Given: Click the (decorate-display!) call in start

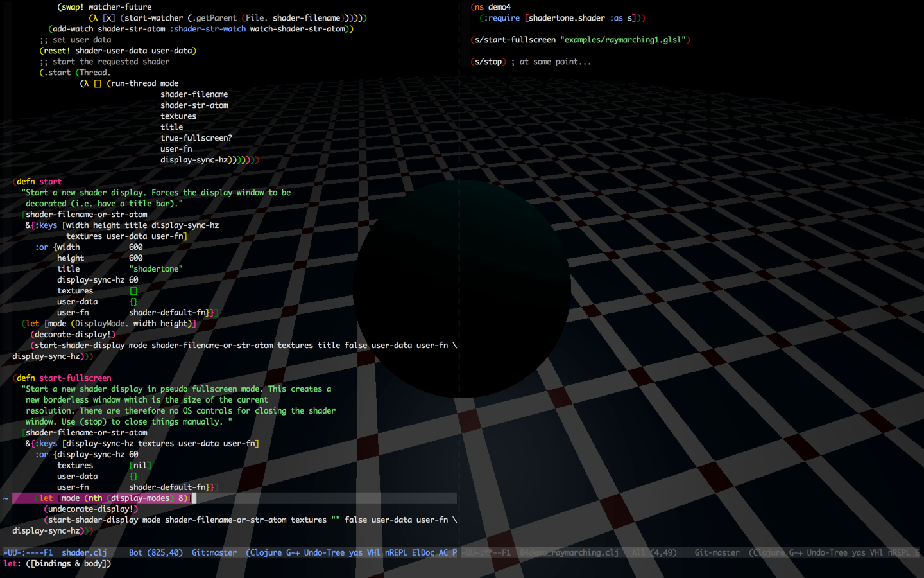Looking at the screenshot, I should pos(73,335).
